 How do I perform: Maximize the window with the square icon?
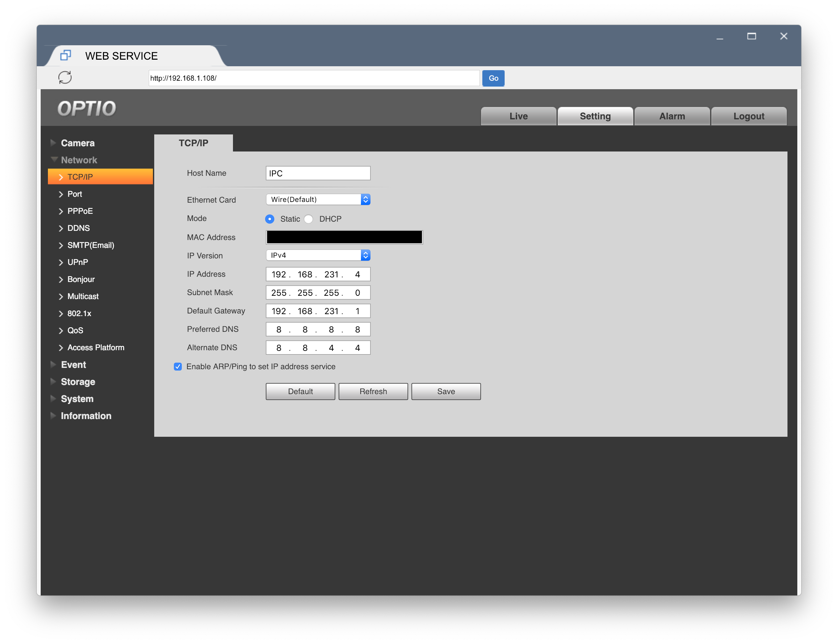click(x=751, y=36)
